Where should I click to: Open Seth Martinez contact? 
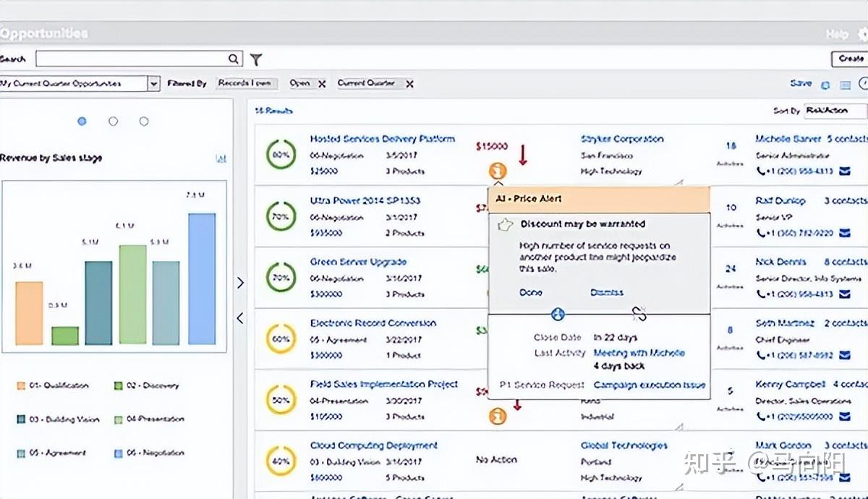click(x=785, y=323)
